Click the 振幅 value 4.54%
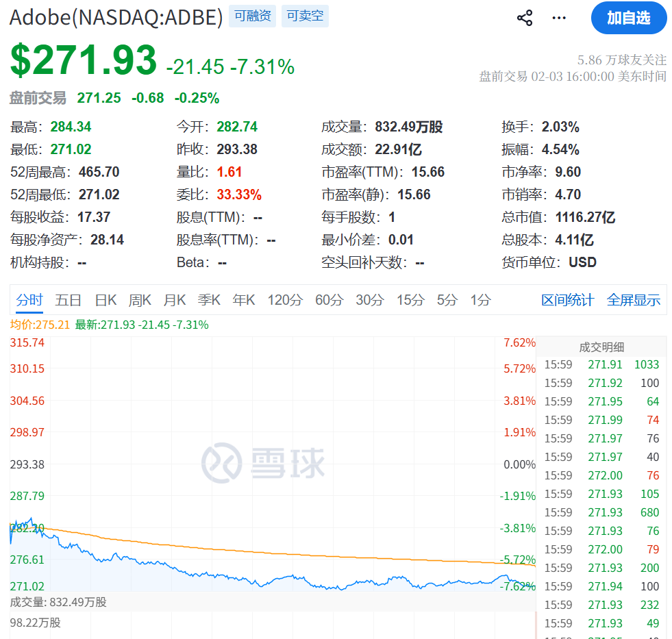 pos(560,149)
